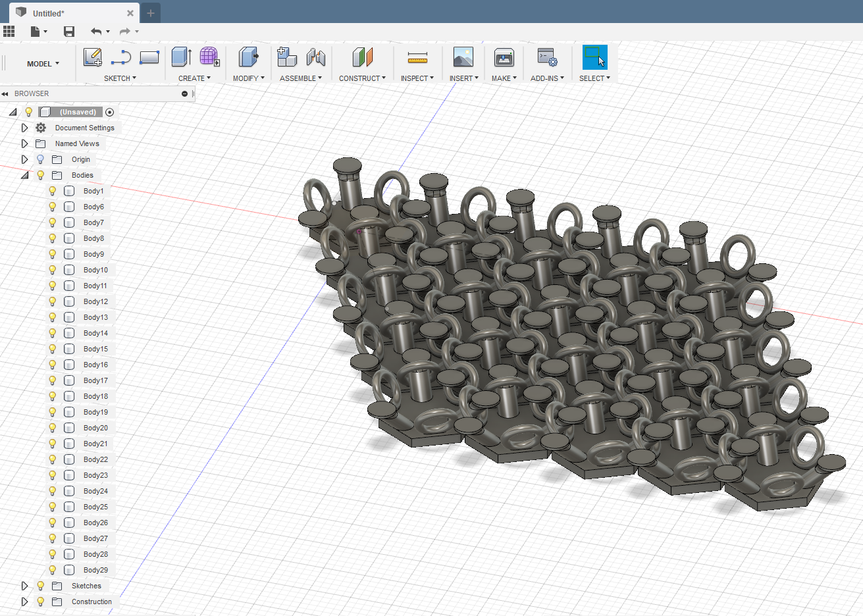
Task: Pick the Measure tool under Inspect
Action: pyautogui.click(x=417, y=57)
